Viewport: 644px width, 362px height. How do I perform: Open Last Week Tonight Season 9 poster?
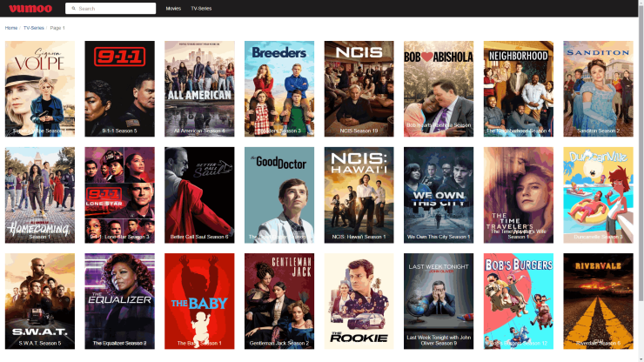point(439,301)
